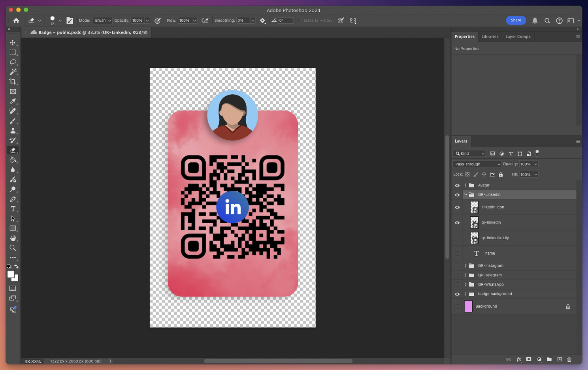Screen dimensions: 588x370
Task: Show the name text layer
Action: pyautogui.click(x=457, y=253)
